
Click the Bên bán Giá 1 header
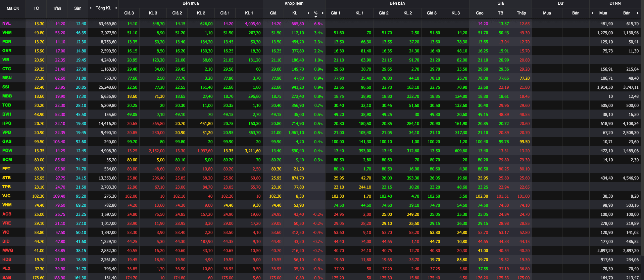tap(335, 13)
